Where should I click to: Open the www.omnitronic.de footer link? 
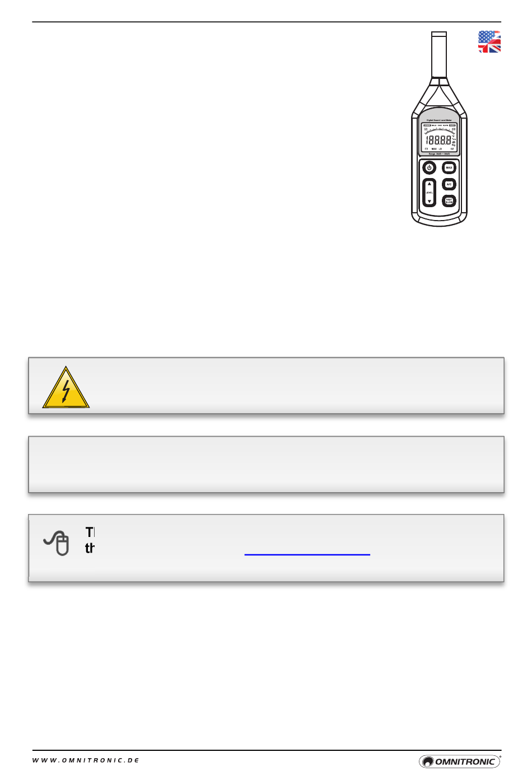pyautogui.click(x=86, y=760)
